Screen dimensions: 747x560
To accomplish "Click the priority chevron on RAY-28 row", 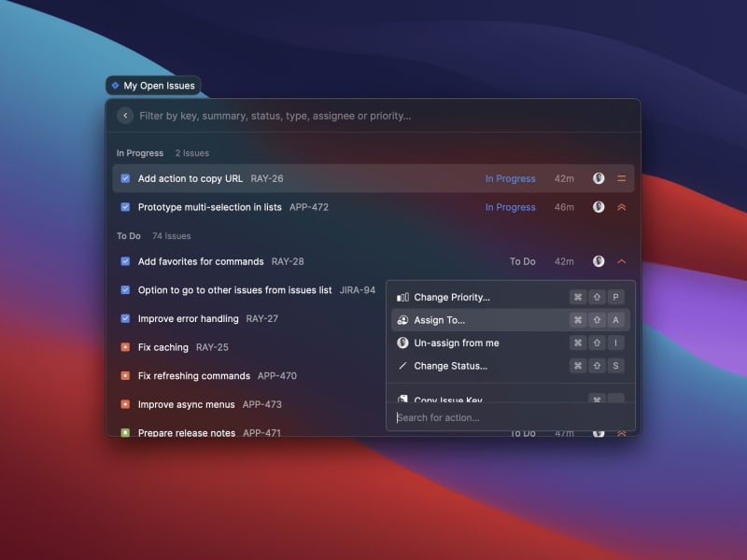I will coord(622,261).
